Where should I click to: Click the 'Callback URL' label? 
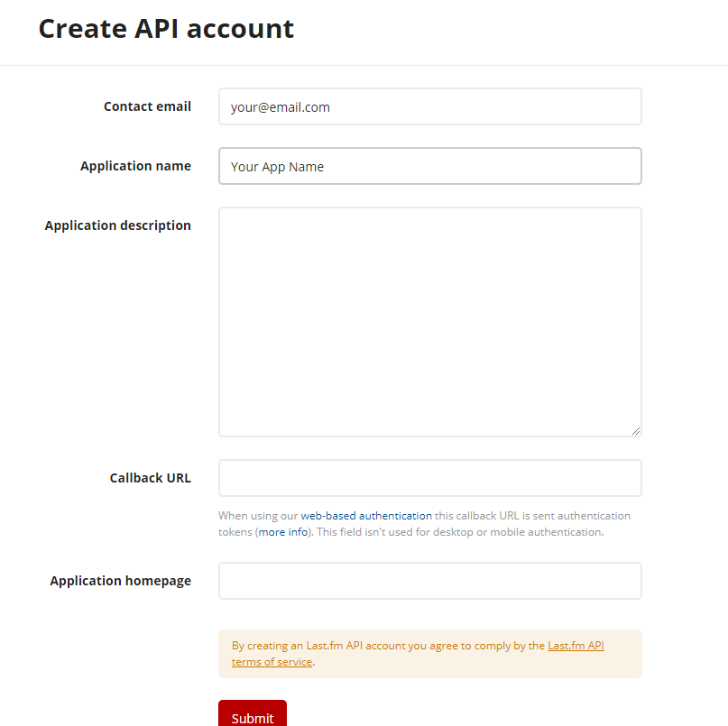pyautogui.click(x=150, y=478)
